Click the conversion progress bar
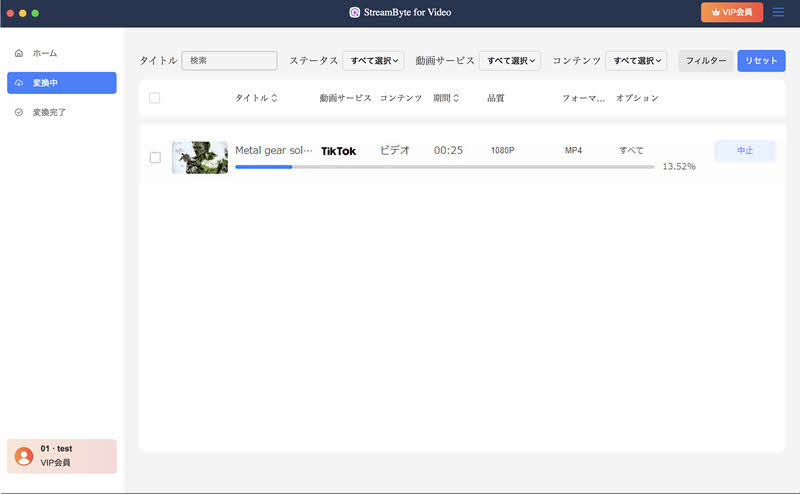Image resolution: width=800 pixels, height=494 pixels. tap(445, 167)
